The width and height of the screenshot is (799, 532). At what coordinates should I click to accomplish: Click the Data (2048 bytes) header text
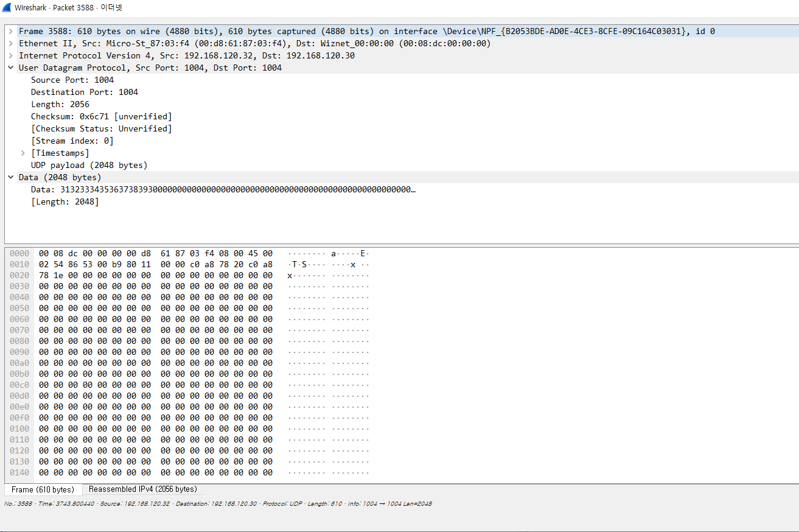coord(60,177)
